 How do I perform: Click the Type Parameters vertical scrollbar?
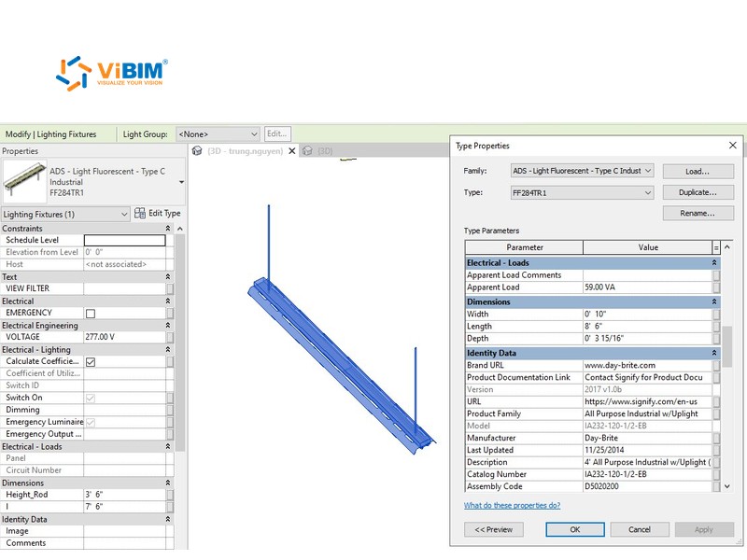pyautogui.click(x=727, y=346)
